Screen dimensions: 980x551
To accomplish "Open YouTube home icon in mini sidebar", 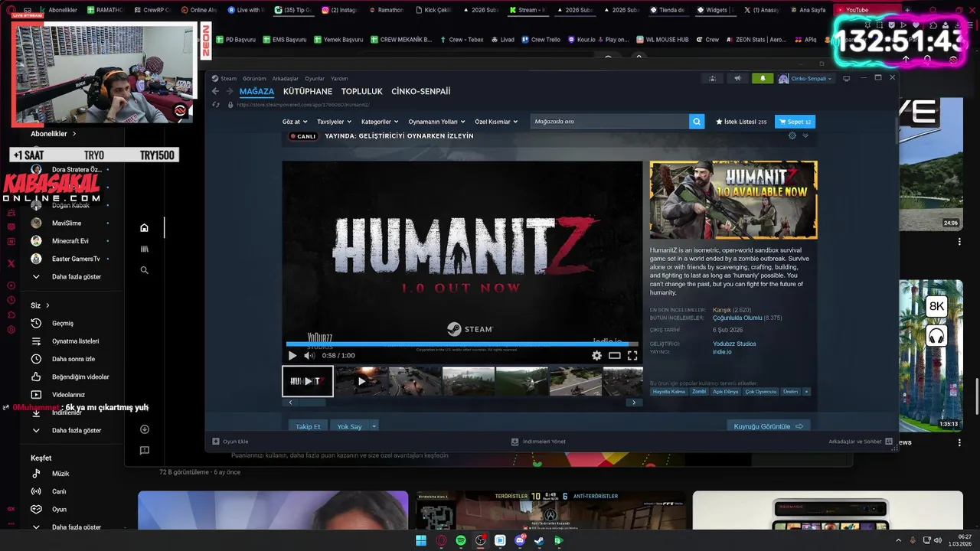I will [144, 227].
